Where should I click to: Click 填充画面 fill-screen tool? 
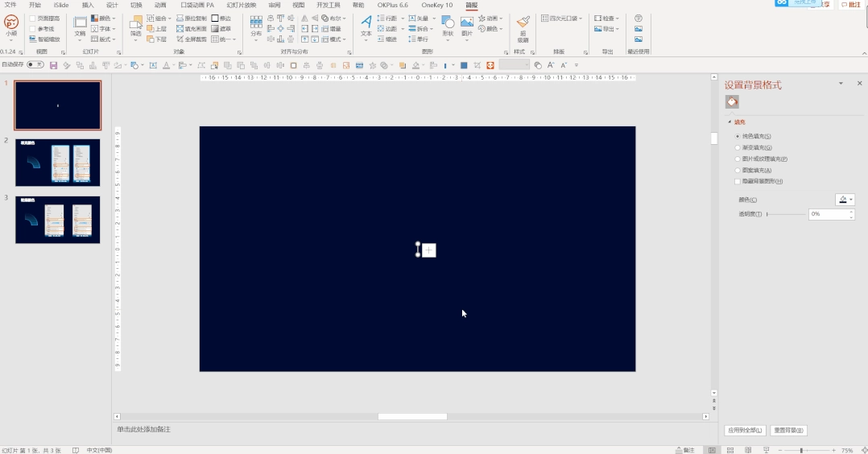(x=192, y=29)
